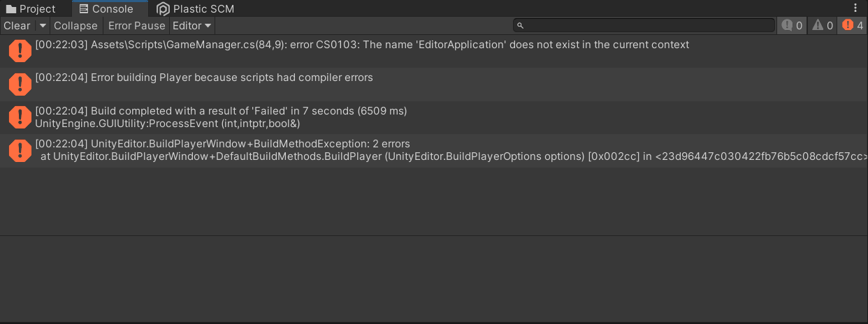Click the Plastic SCM logo icon
This screenshot has height=324, width=868.
[x=163, y=9]
